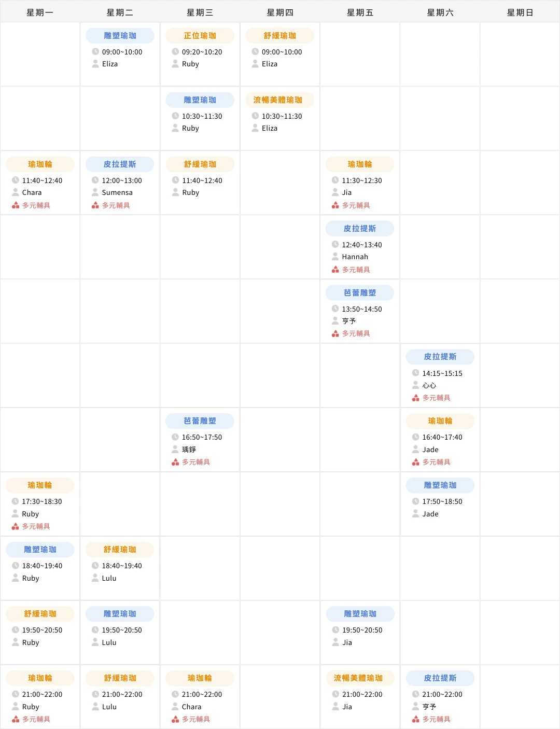The width and height of the screenshot is (560, 729).
Task: Click the person icon beside 亨予 on Friday
Action: (x=335, y=320)
